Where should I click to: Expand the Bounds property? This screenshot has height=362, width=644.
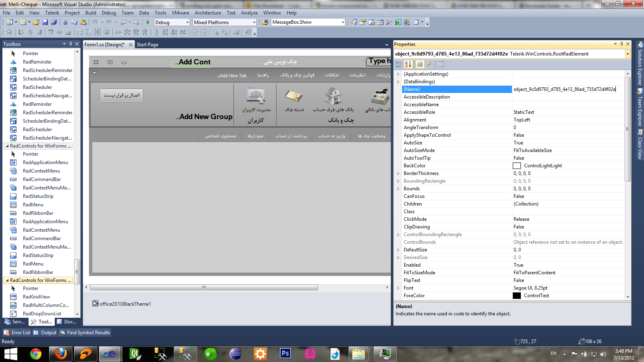[x=398, y=189]
